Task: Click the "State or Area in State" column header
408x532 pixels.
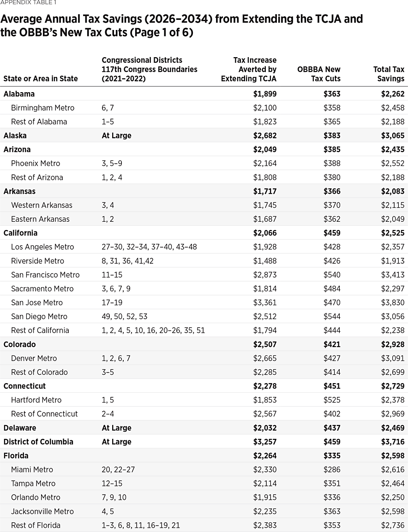Action: 41,79
